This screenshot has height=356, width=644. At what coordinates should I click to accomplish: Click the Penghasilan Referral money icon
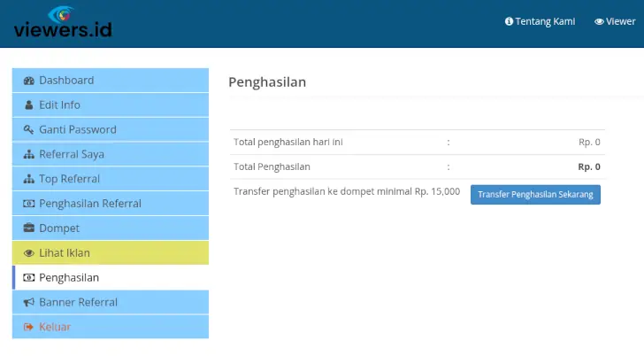28,204
